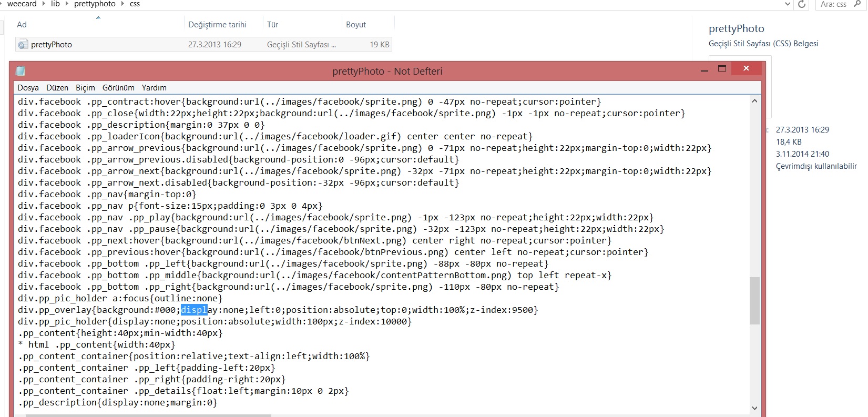Minimize the prettyPhoto Notepad window
The image size is (868, 417).
coord(704,69)
